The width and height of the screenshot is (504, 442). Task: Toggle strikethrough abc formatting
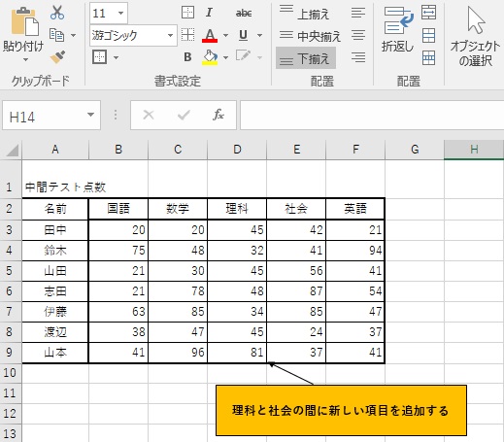pos(244,13)
